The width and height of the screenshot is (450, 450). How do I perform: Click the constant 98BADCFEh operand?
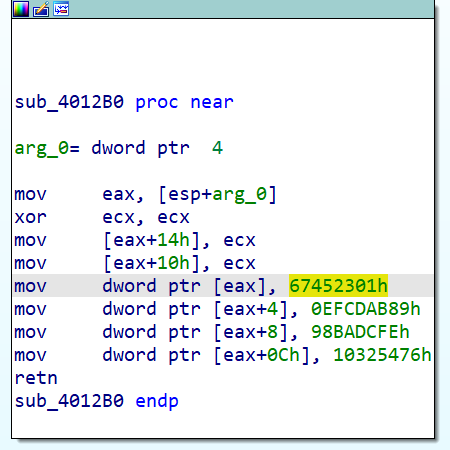(360, 332)
